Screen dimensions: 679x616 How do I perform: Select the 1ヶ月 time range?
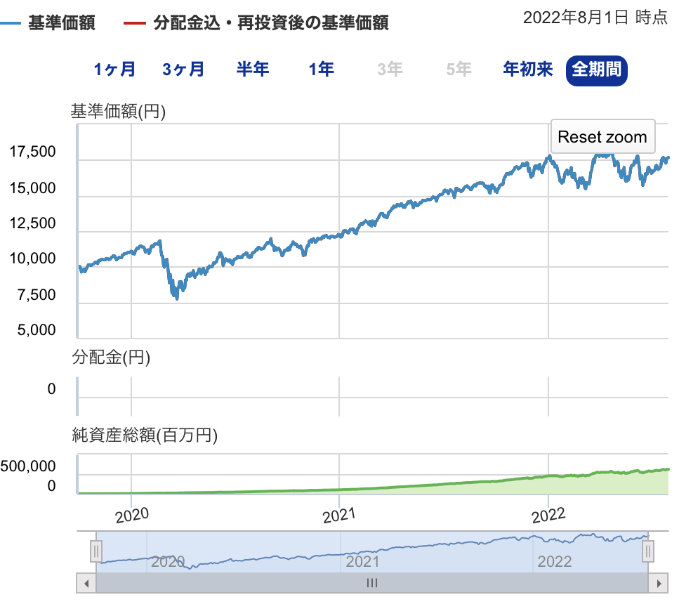click(x=114, y=70)
